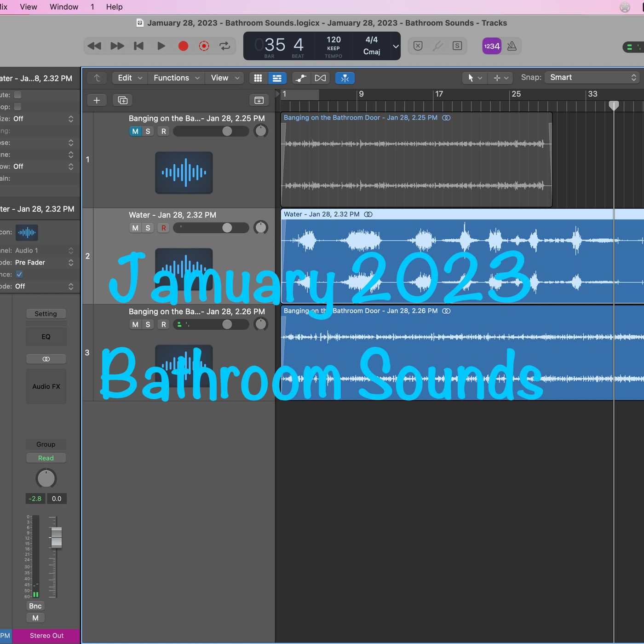The image size is (644, 644).
Task: Toggle the snap regions to zones icon
Action: click(x=345, y=78)
